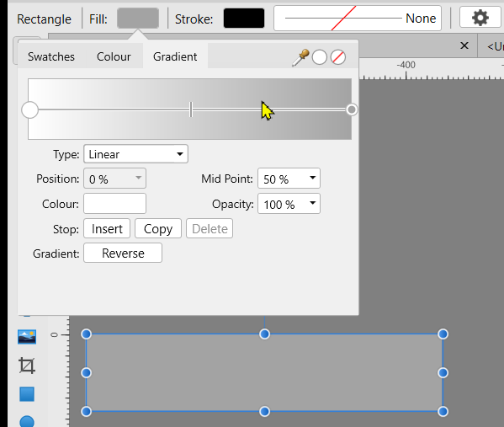Open the gear settings icon
Screen dimensions: 504x427
[x=480, y=18]
